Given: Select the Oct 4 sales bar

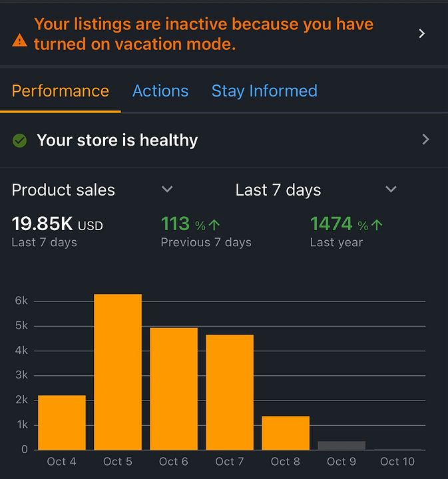Looking at the screenshot, I should 62,422.
